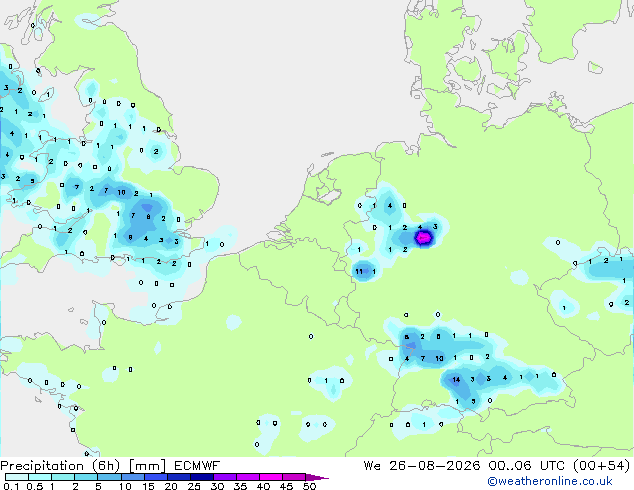Click the '25' legend scale label

[x=194, y=486]
